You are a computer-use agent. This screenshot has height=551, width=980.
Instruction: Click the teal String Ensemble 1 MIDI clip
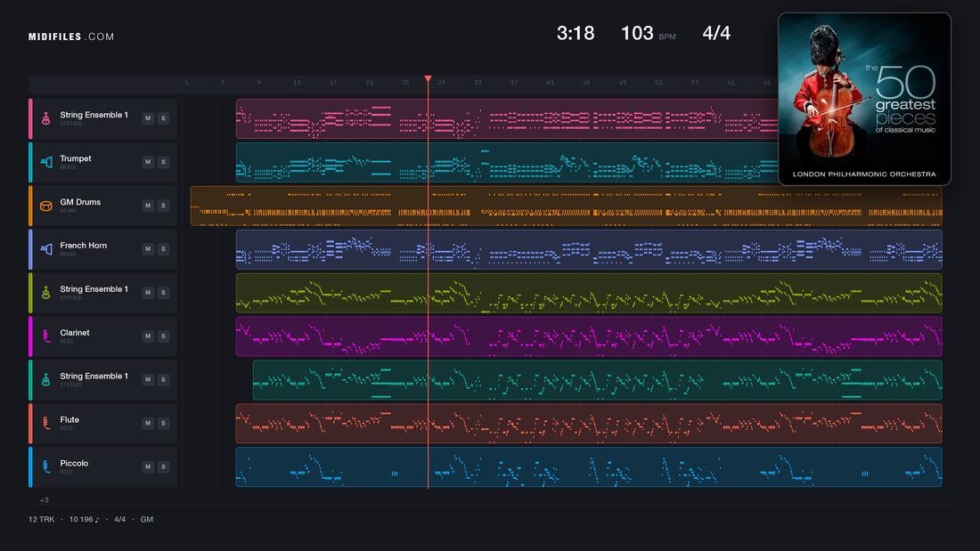tap(598, 380)
